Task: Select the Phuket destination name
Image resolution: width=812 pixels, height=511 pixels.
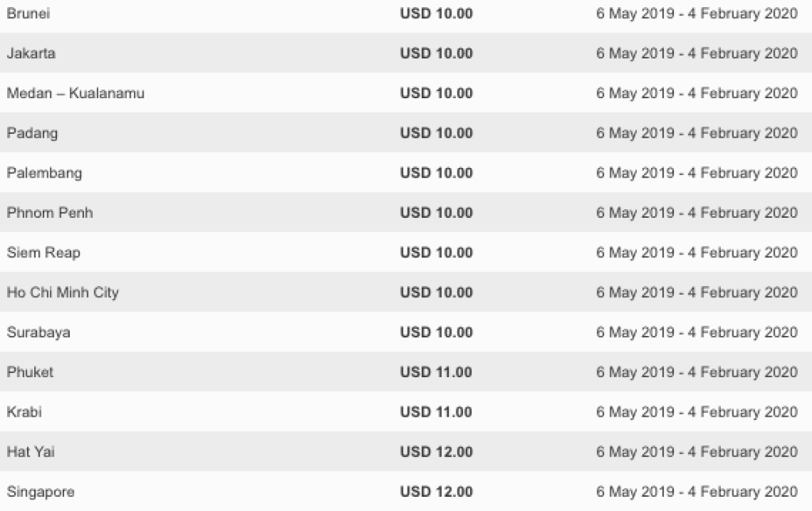Action: click(30, 372)
